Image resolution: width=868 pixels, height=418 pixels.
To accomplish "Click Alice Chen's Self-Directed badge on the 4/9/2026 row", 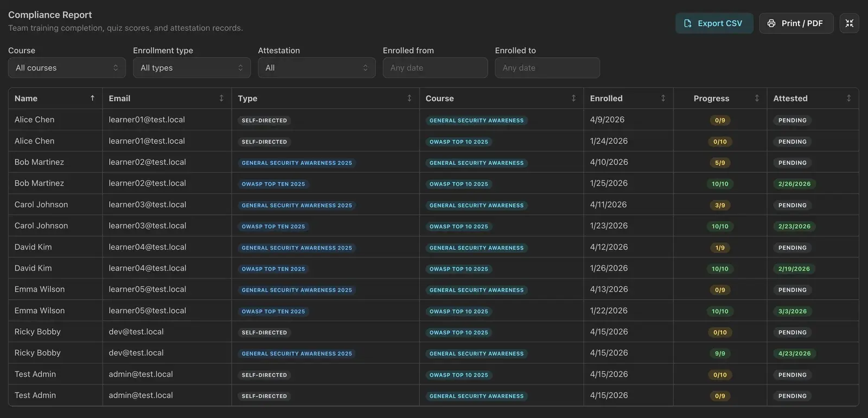I will 264,120.
